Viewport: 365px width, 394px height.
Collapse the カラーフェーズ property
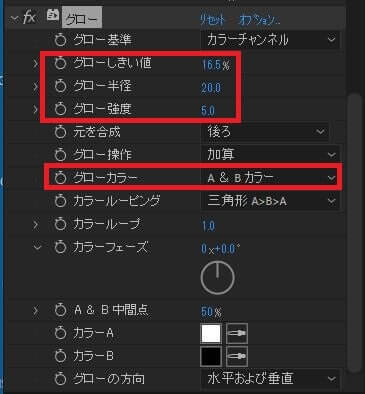(x=37, y=247)
